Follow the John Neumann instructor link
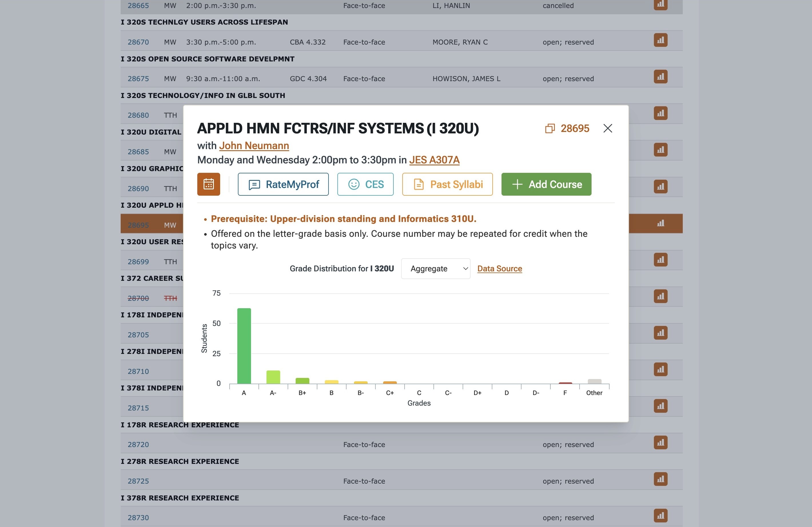 [254, 146]
